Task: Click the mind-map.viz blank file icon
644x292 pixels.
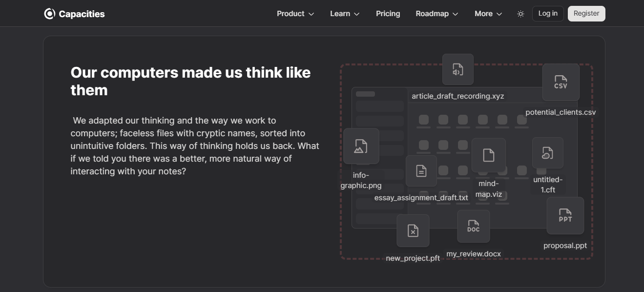Action: click(x=488, y=155)
